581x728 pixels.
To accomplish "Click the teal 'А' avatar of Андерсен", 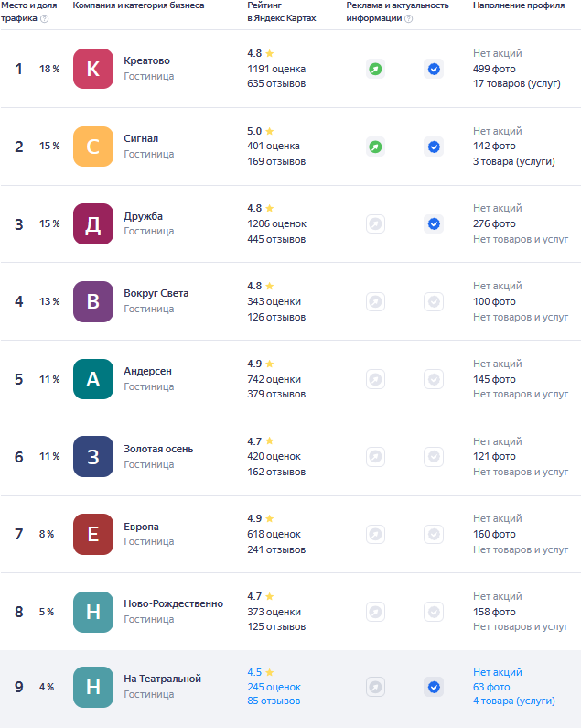I will coord(93,379).
